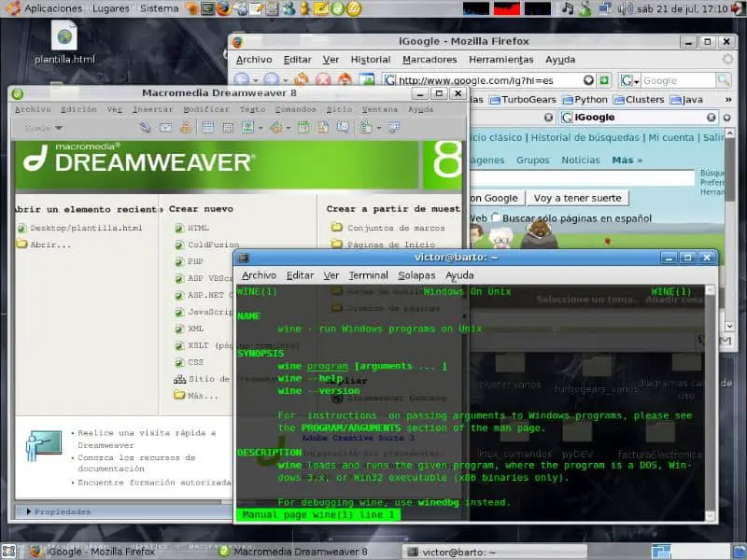Click 'Conjuntos de marcos' in Dreamweaver samples
This screenshot has width=747, height=560.
pyautogui.click(x=396, y=228)
